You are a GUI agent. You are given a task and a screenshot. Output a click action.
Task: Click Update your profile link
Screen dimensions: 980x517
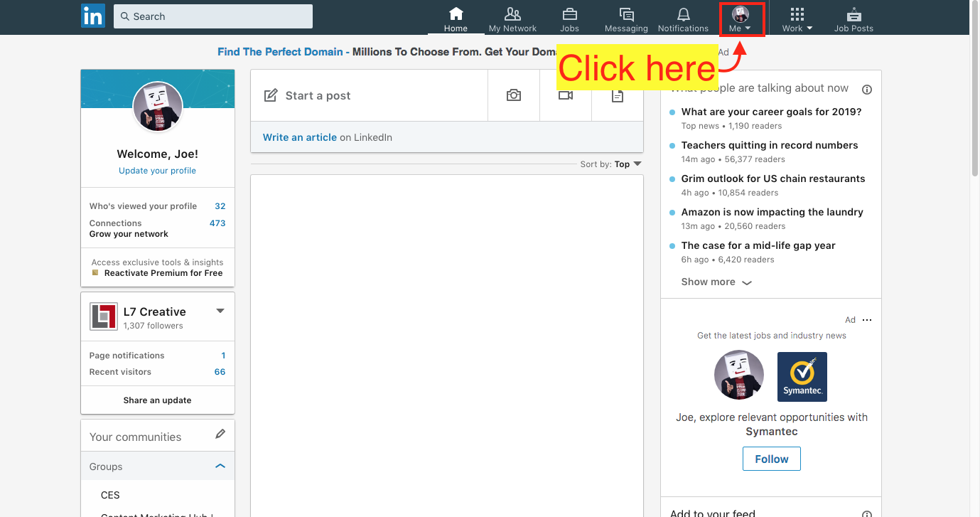click(x=158, y=171)
